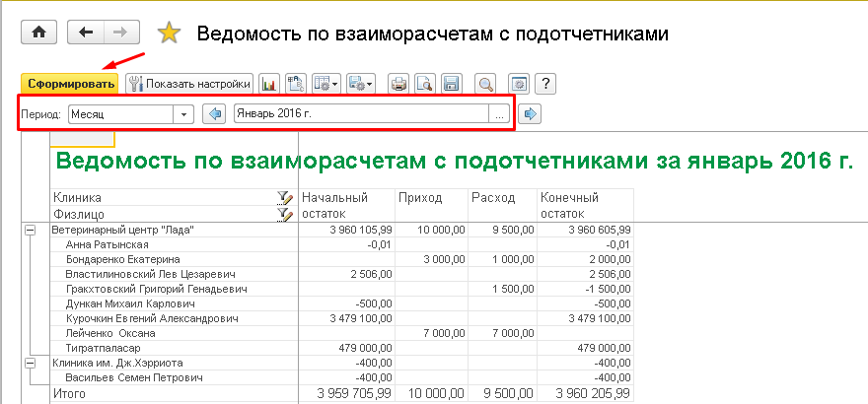The image size is (868, 404).
Task: Shift period forward with right arrow
Action: [531, 114]
